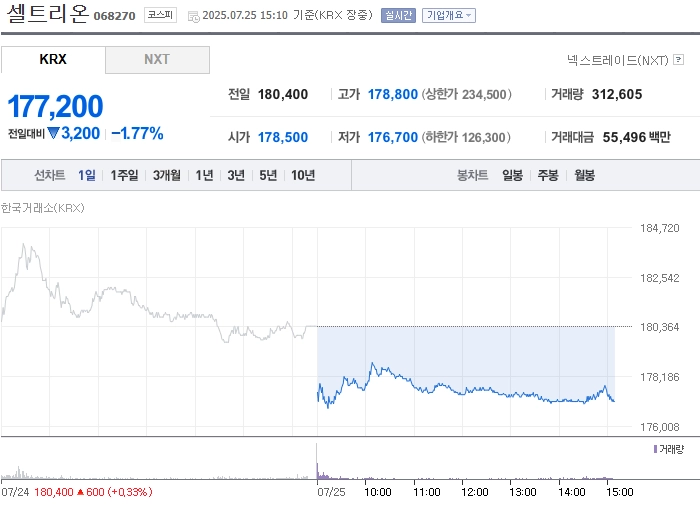Open the 월봉 monthly candle chart
The width and height of the screenshot is (700, 505).
click(584, 175)
